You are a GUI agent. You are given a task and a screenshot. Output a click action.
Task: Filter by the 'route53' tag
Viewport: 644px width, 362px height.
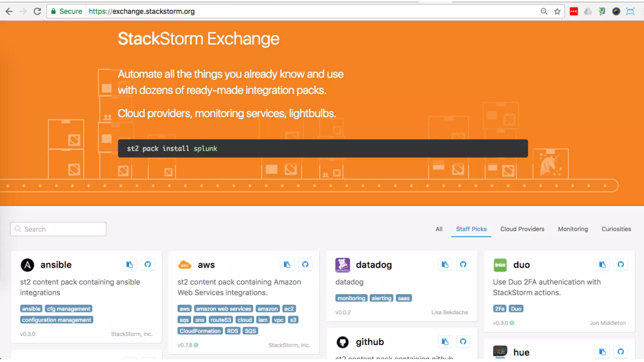click(x=221, y=320)
